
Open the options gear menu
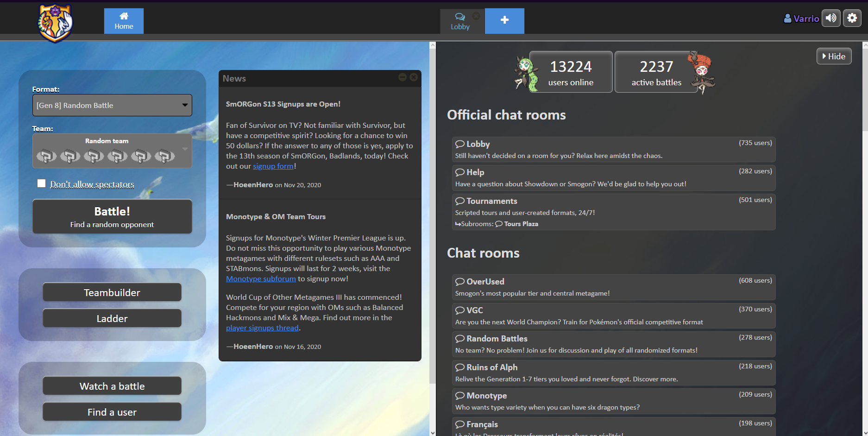[852, 18]
